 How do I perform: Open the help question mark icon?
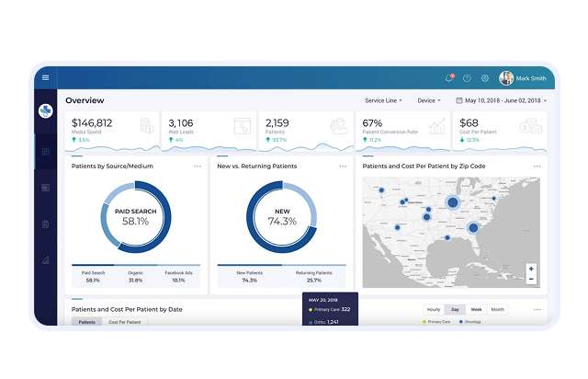(467, 78)
